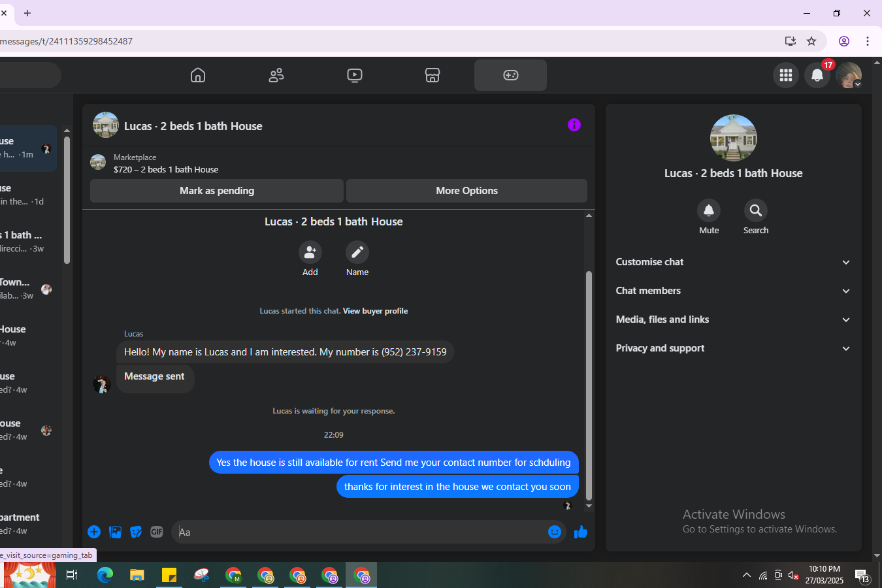882x588 pixels.
Task: Click Mark as pending button
Action: pyautogui.click(x=217, y=191)
